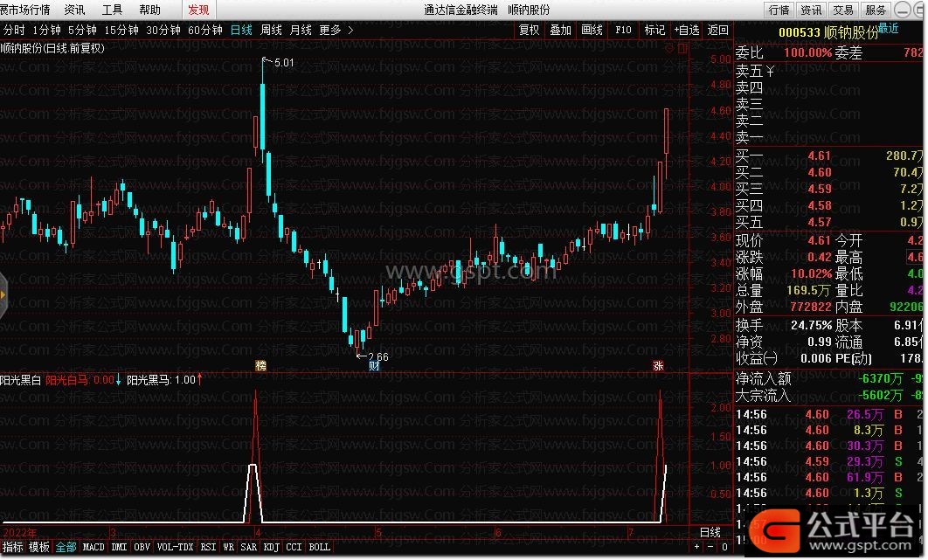Screen dimensions: 928x560
Task: Switch to 5分钟 period
Action: pyautogui.click(x=82, y=30)
